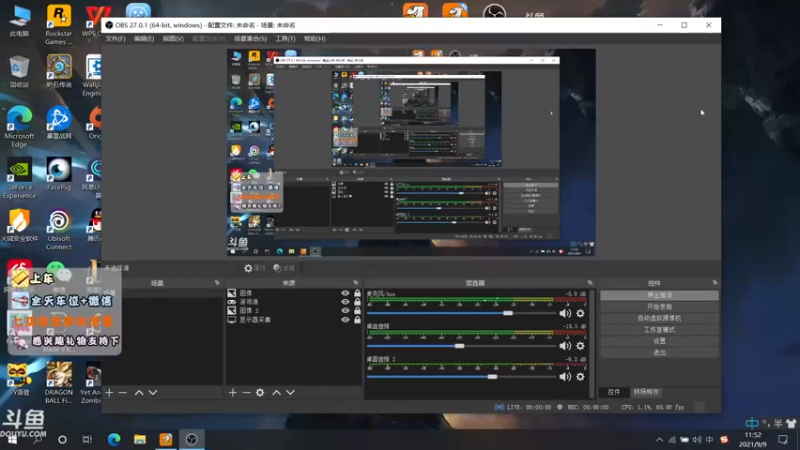
Task: Open the 文件(F) menu
Action: click(115, 39)
